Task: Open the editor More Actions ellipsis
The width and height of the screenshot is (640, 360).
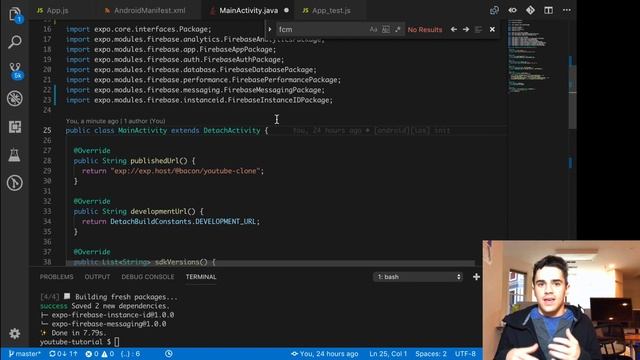Action: [567, 10]
